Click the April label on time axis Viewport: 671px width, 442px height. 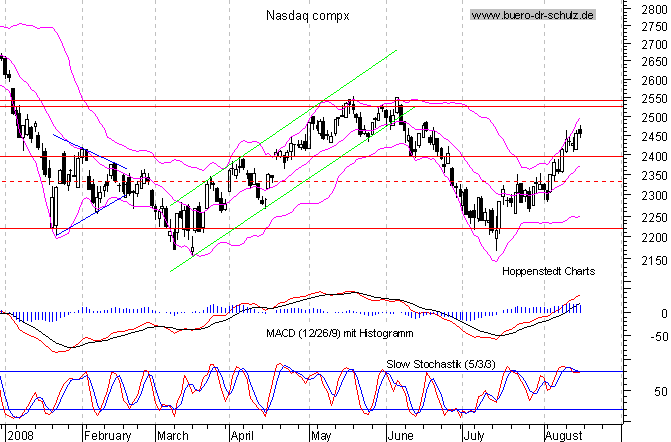tap(245, 435)
